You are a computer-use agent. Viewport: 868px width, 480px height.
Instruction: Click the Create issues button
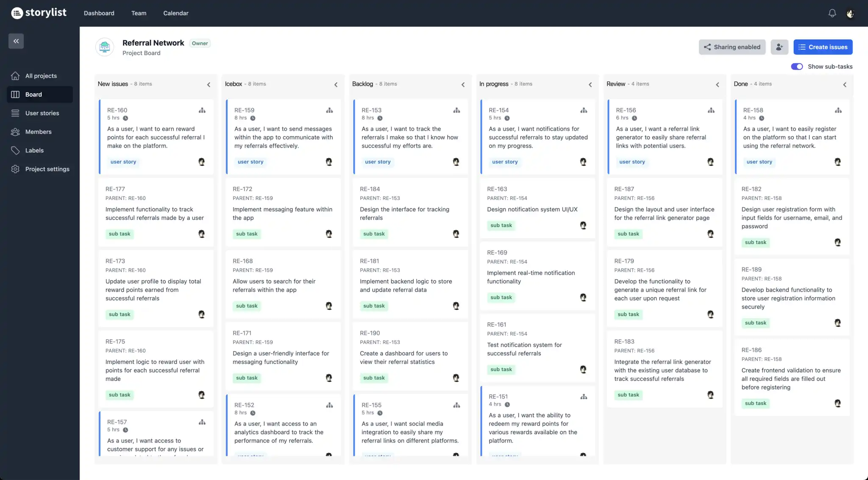823,47
